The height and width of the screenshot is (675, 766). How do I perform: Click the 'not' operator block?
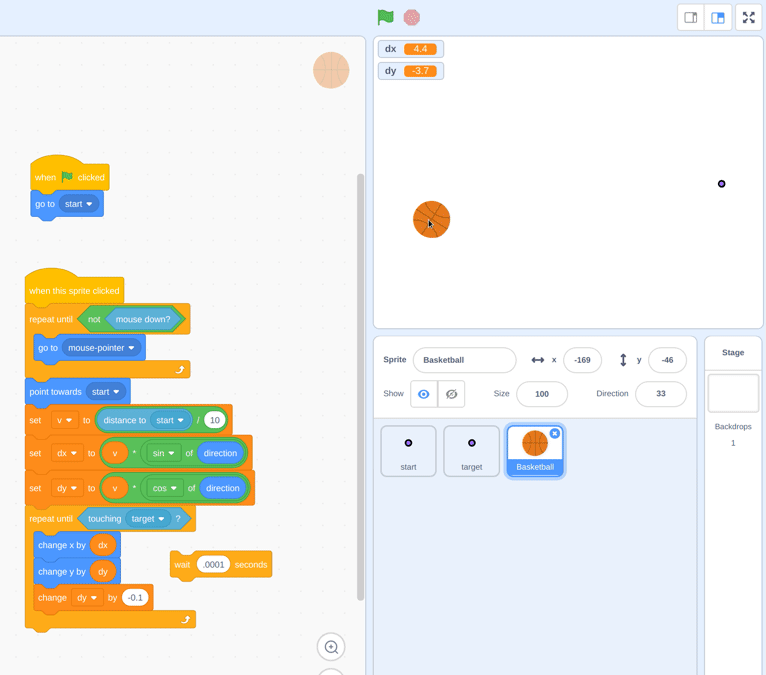[x=94, y=319]
